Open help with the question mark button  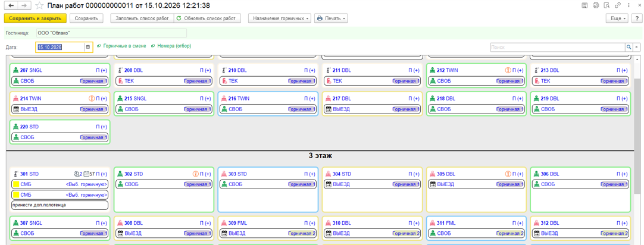[x=636, y=18]
